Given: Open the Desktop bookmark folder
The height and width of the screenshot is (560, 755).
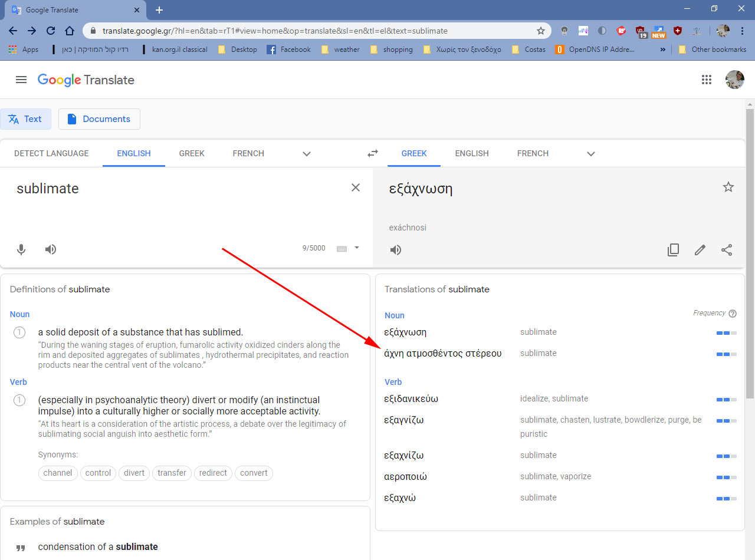Looking at the screenshot, I should click(238, 50).
